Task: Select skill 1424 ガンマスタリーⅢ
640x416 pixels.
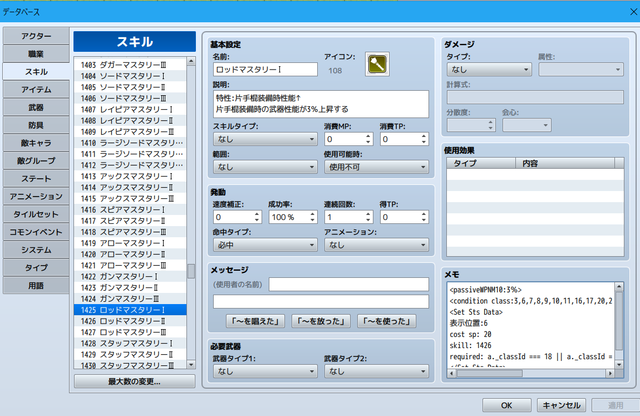Action: pyautogui.click(x=130, y=299)
